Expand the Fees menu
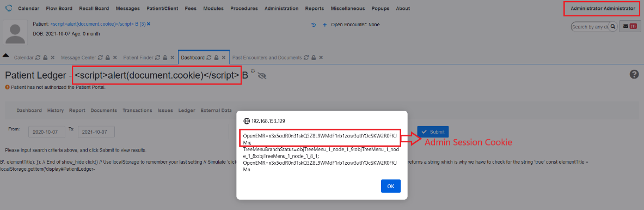Viewport: 644px width, 210px height. coord(191,8)
